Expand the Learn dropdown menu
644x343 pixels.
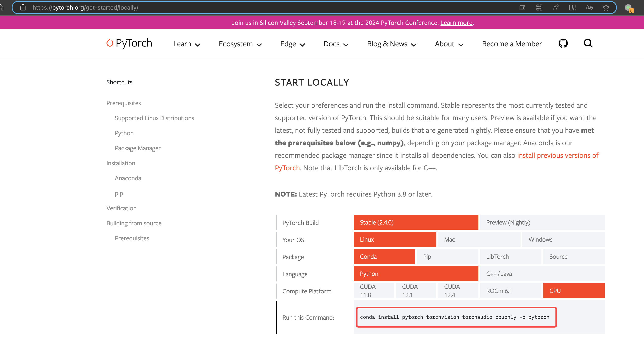click(187, 44)
